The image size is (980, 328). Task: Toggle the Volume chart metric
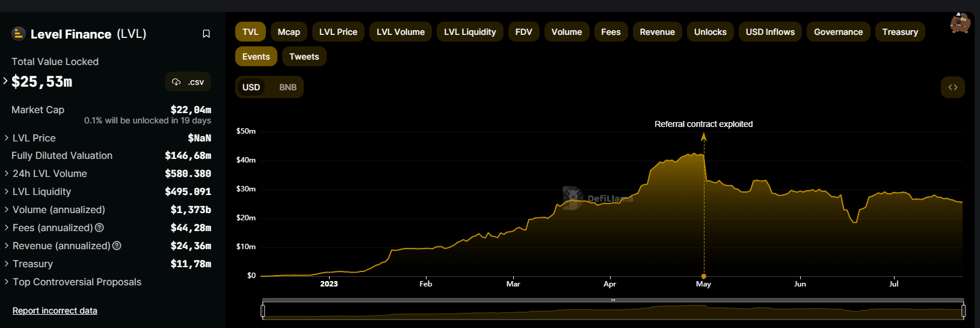tap(567, 32)
